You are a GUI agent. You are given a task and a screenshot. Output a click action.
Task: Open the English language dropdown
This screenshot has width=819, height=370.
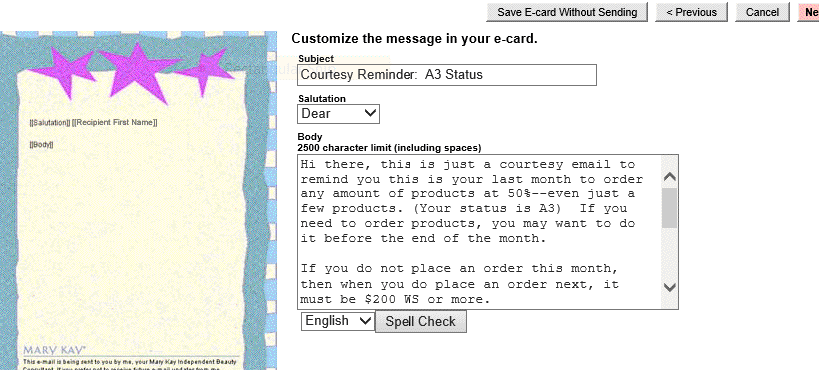pyautogui.click(x=337, y=321)
